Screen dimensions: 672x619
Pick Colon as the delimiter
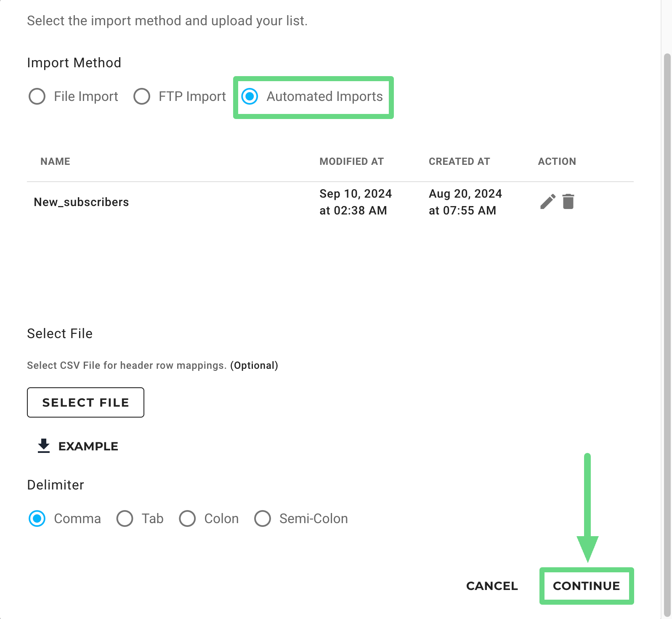point(187,518)
